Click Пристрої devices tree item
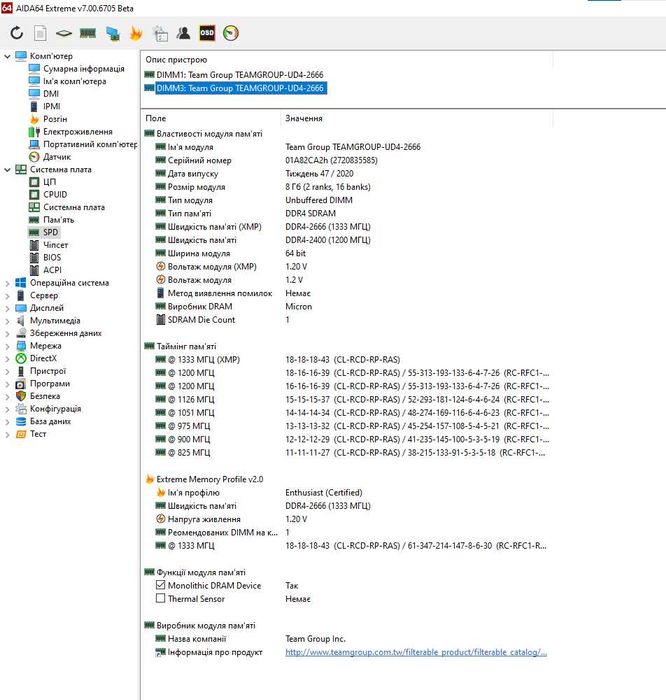The height and width of the screenshot is (700, 666). pos(41,371)
